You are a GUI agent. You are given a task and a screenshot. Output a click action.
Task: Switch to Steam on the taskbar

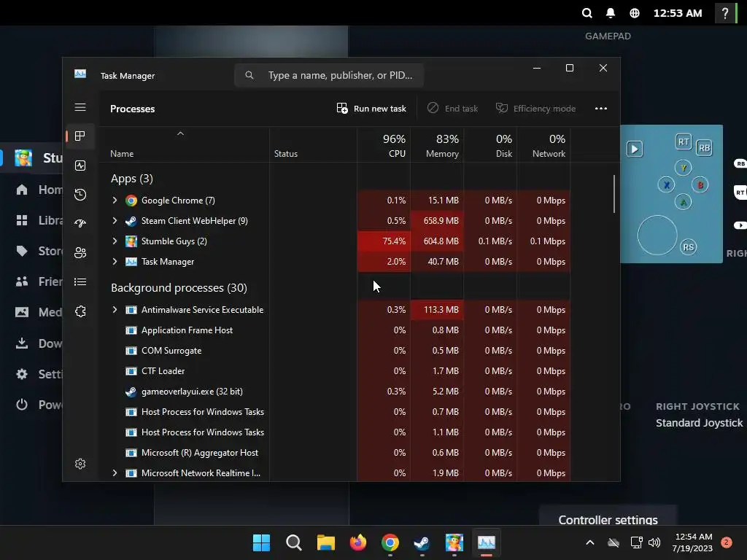[x=422, y=542]
